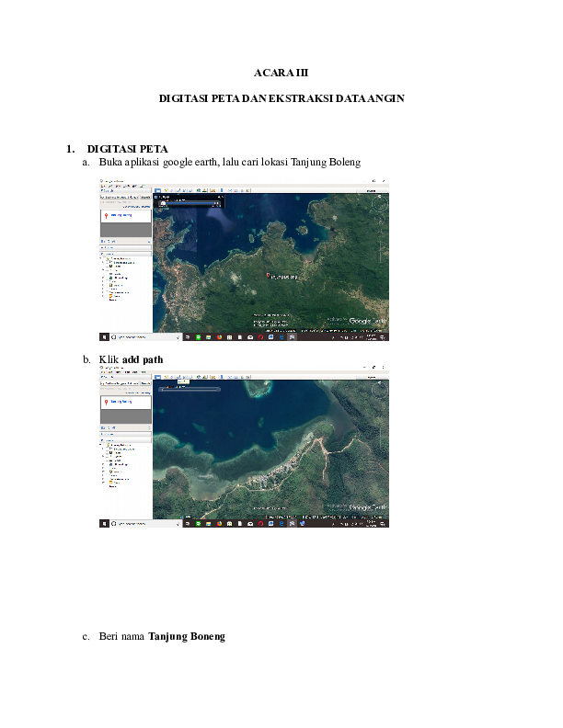Toggle Borders and Labels layer checkbox, upper screenshot

click(x=109, y=264)
